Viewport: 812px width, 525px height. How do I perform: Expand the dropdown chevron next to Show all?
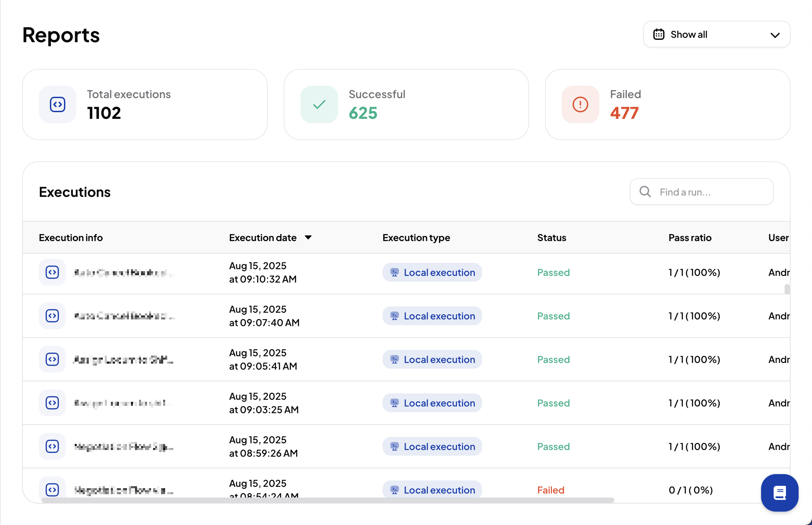[x=775, y=35]
